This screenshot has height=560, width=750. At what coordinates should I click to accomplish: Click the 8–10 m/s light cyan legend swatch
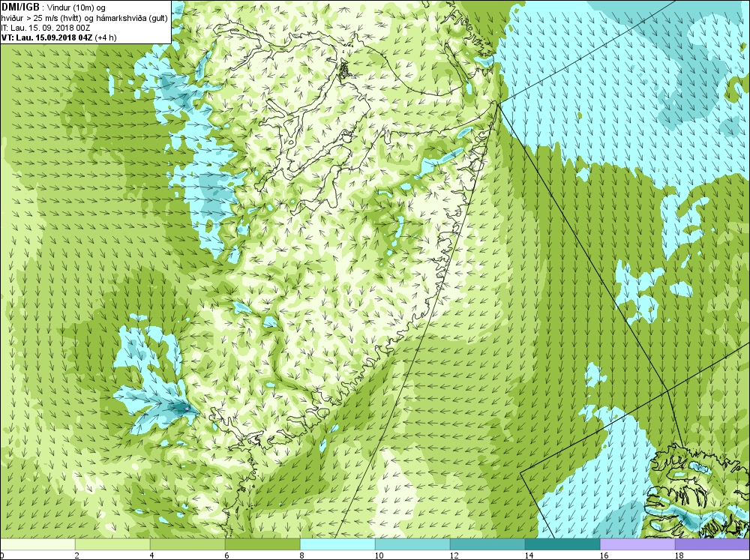point(337,544)
